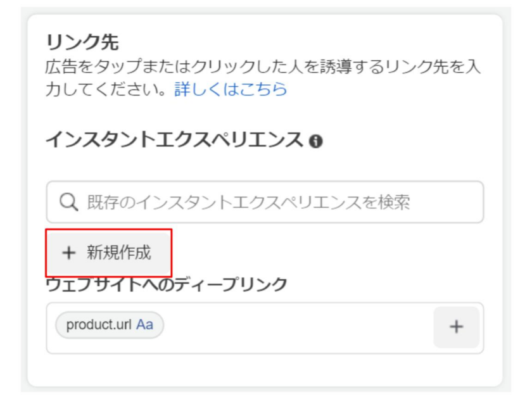Viewport: 532px width, 399px height.
Task: Open the 詳しくはこちら help link
Action: pyautogui.click(x=231, y=89)
